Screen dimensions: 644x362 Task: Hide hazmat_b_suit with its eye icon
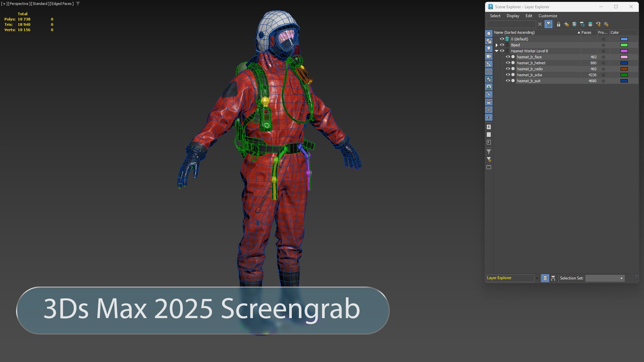coord(508,81)
